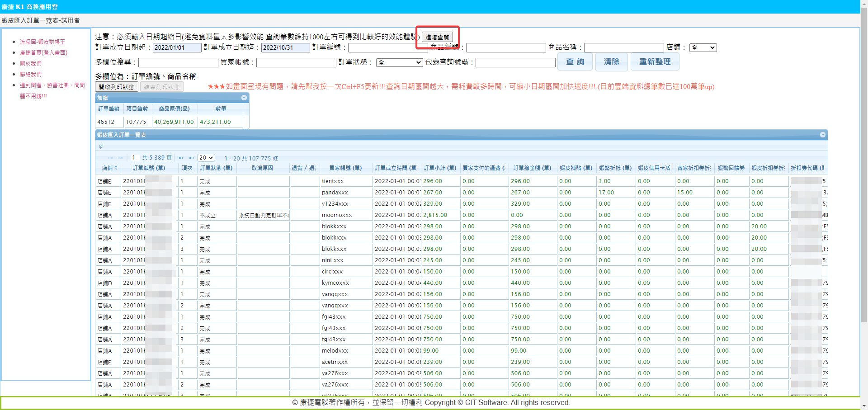Click 開啟列印狀態 button

pos(117,87)
